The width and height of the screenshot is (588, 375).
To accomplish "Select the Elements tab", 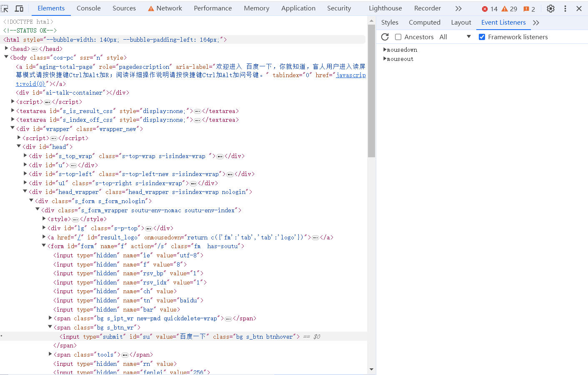I will click(51, 8).
